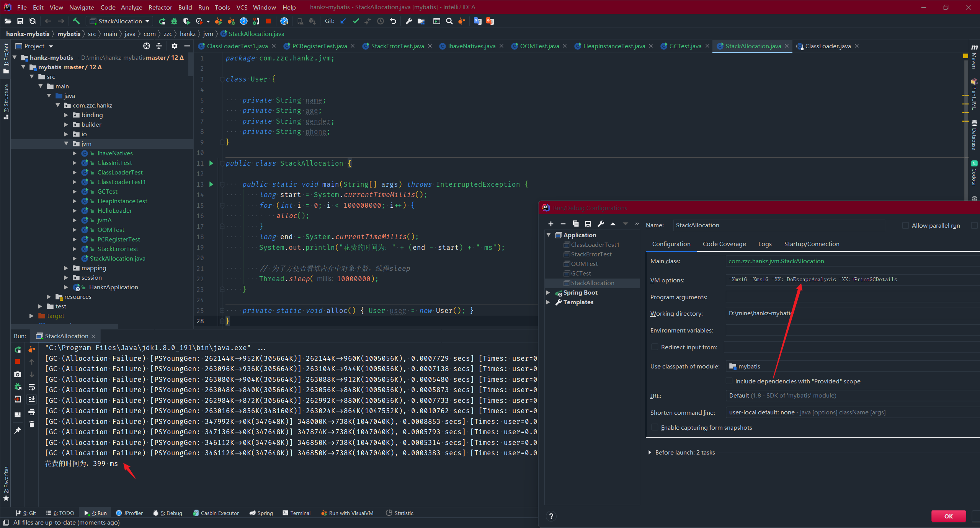The height and width of the screenshot is (528, 980).
Task: Close the ClassLoaderTest1.java editor tab
Action: 274,46
